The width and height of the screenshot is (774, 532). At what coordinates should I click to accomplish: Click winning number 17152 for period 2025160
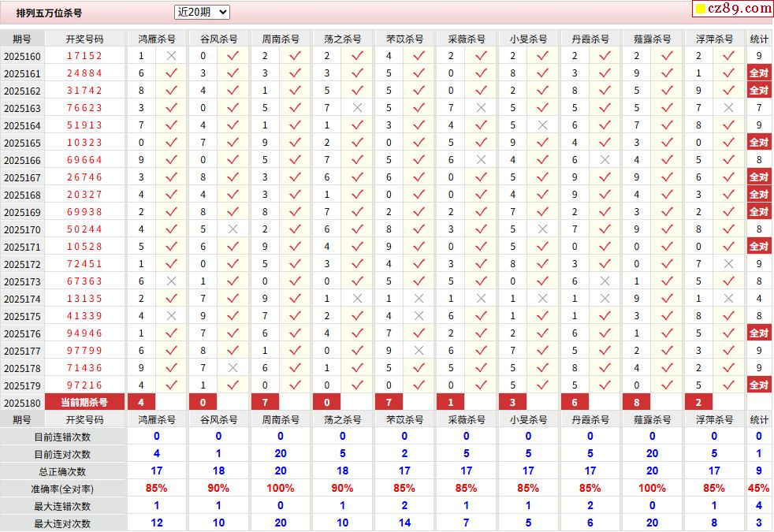click(84, 56)
